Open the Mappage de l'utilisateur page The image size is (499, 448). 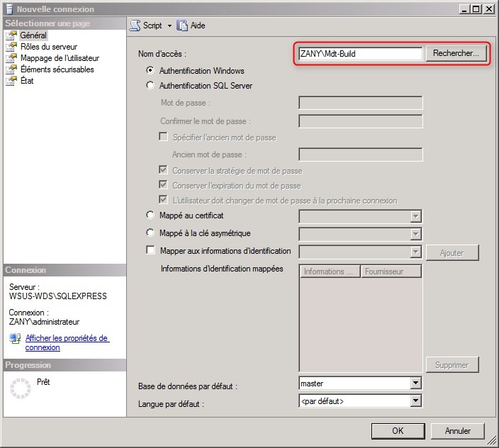pyautogui.click(x=60, y=58)
